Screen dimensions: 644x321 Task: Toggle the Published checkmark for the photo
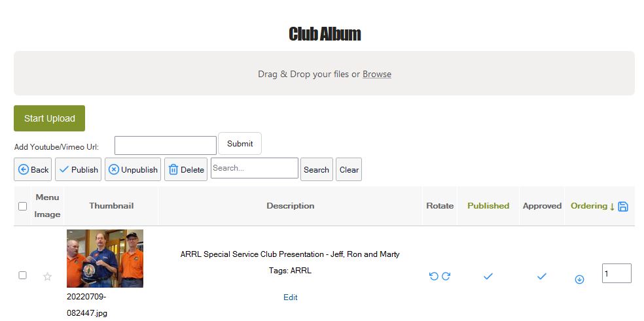488,277
